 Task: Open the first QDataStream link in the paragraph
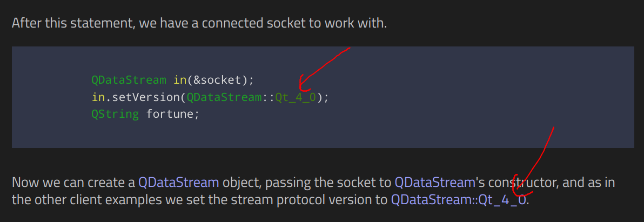(x=179, y=182)
